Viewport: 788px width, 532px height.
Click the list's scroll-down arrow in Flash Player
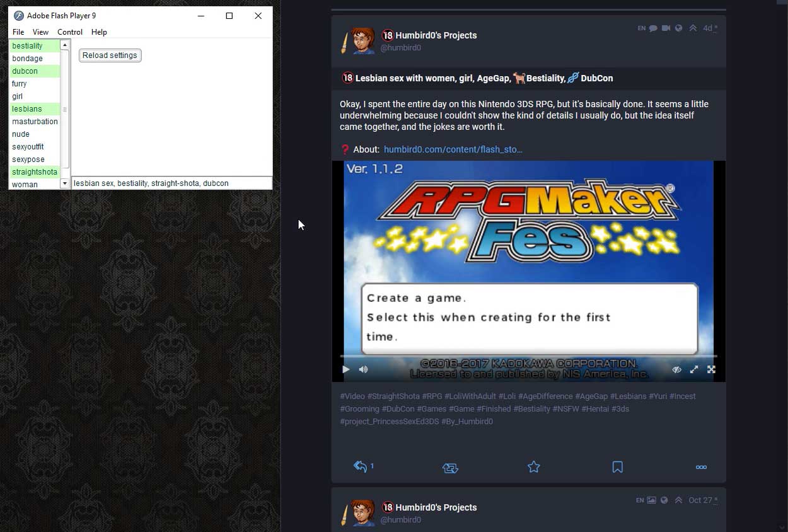click(x=64, y=183)
